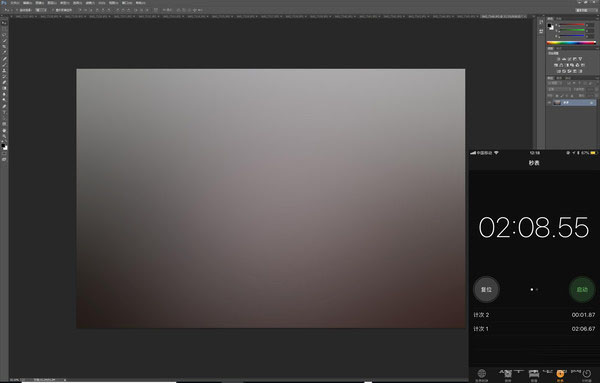The image size is (600, 383).
Task: Open the 世界时钟 tab in the phone clock app
Action: click(481, 374)
